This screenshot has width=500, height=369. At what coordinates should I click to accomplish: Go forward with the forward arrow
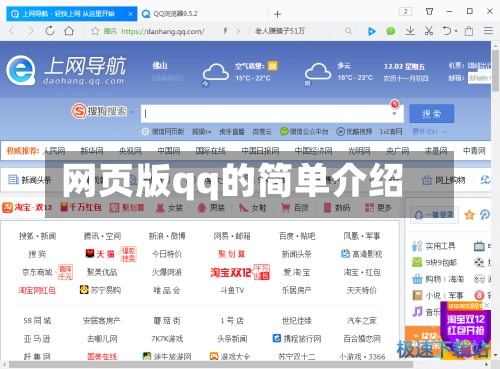pos(31,31)
